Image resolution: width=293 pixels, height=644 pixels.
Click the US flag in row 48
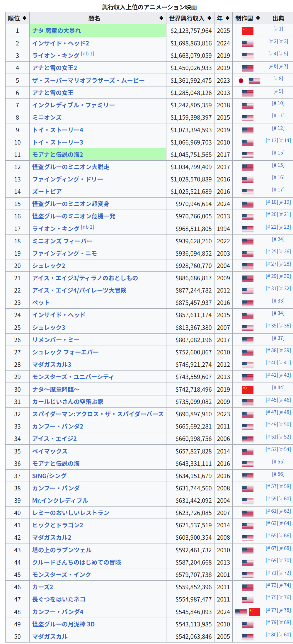point(241,612)
